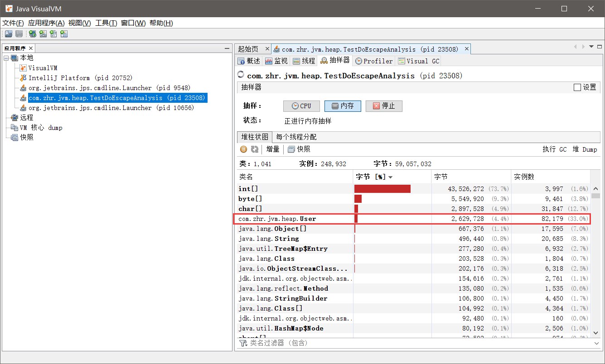The width and height of the screenshot is (605, 364).
Task: Minimize the 应用程序 panel with dash button
Action: [x=227, y=48]
